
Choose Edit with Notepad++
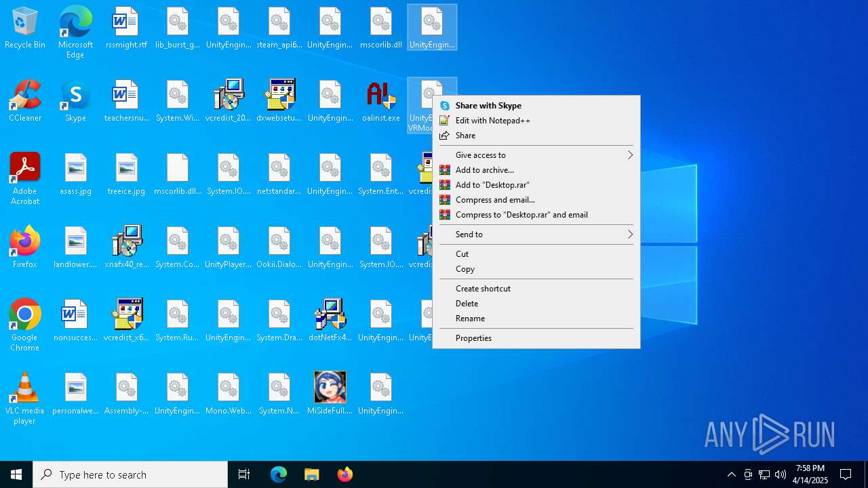[x=536, y=121]
